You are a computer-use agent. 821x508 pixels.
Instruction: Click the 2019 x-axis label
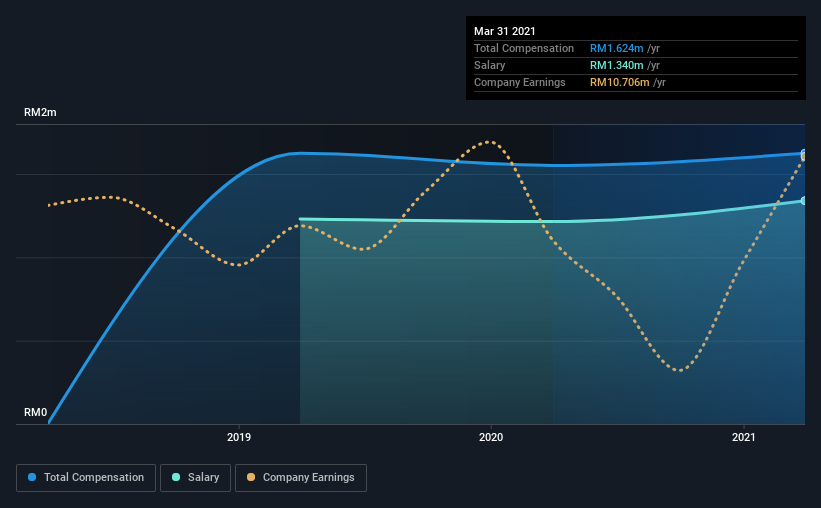pos(239,437)
